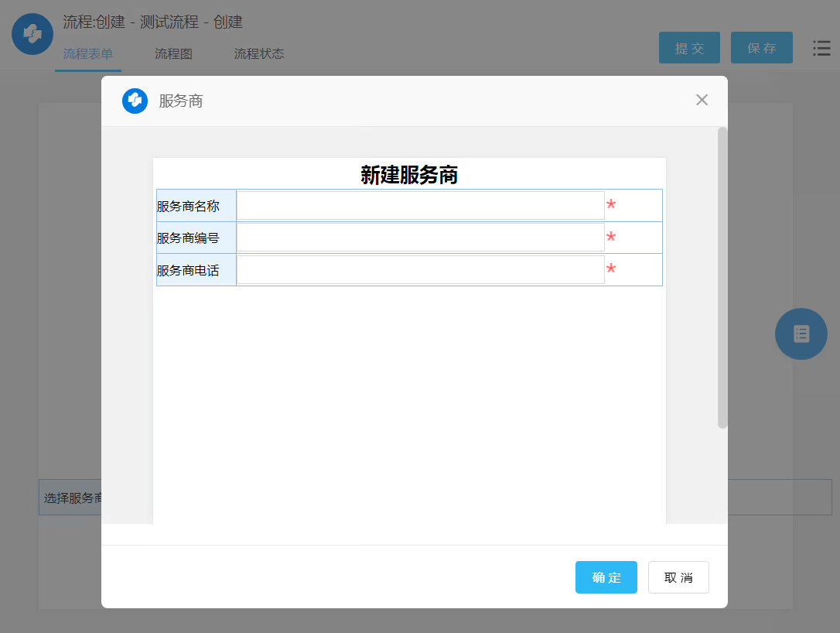
Task: Switch to the 流程表单 tab
Action: (87, 54)
